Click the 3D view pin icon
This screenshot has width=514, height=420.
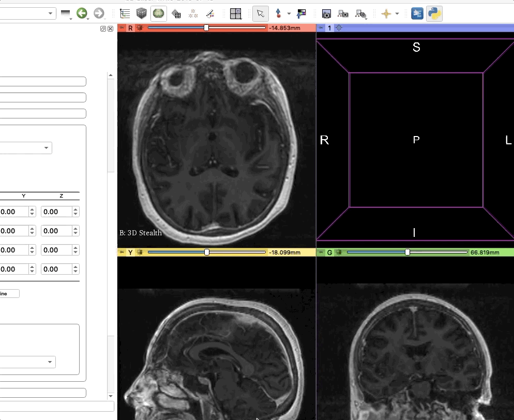[x=321, y=28]
